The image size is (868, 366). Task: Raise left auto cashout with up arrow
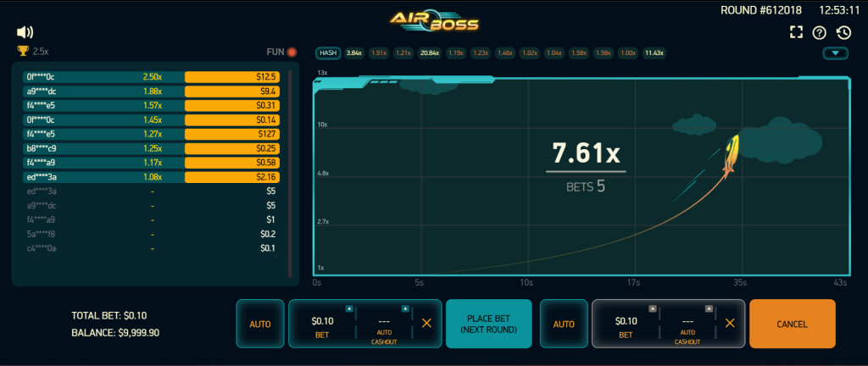click(405, 308)
